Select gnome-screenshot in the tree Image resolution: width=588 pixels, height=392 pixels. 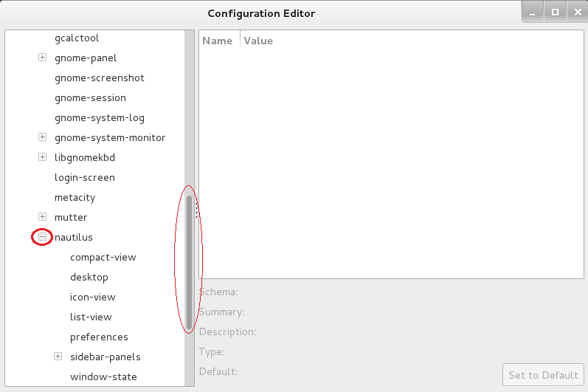[x=100, y=78]
